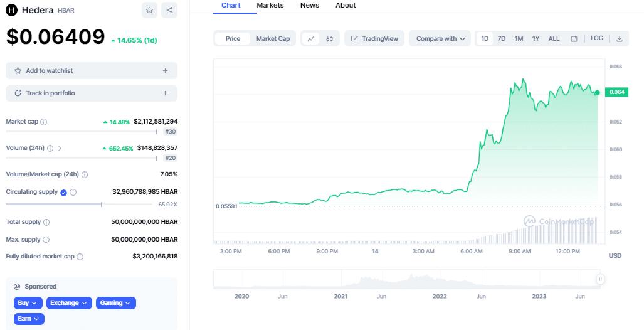644x330 pixels.
Task: Click the 0.05591 opening price label
Action: coord(227,206)
